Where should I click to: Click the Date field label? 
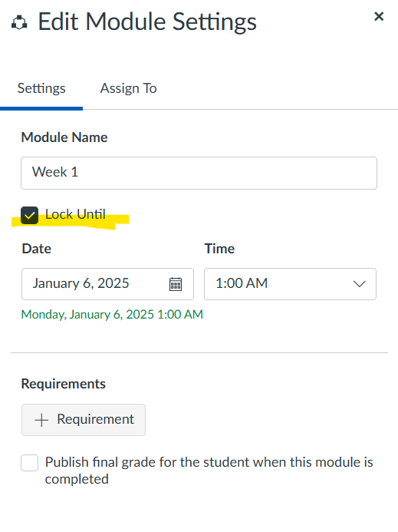tap(37, 249)
